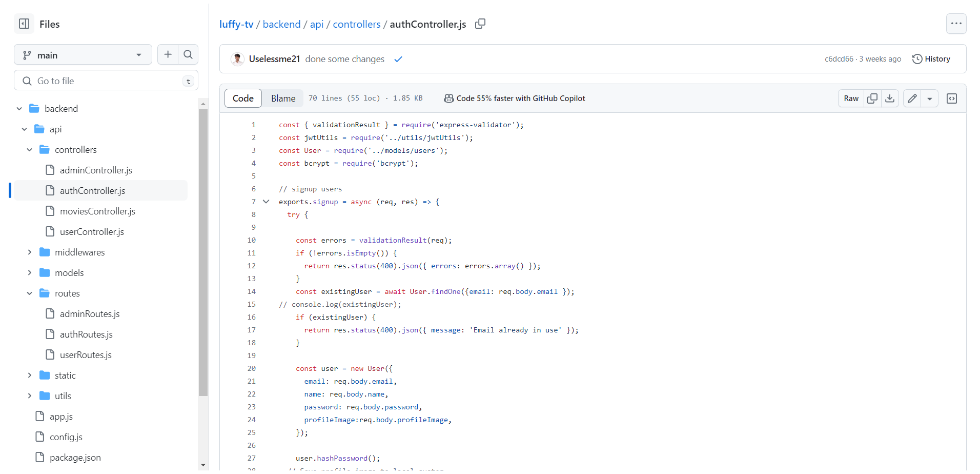
Task: Switch to the Blame tab
Action: (x=283, y=98)
